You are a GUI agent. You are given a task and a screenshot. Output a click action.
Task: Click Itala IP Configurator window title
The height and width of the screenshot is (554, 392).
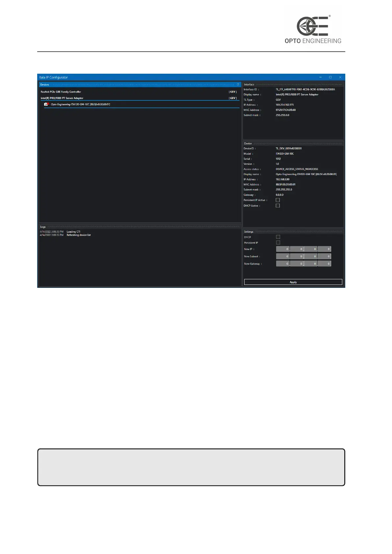pyautogui.click(x=54, y=77)
